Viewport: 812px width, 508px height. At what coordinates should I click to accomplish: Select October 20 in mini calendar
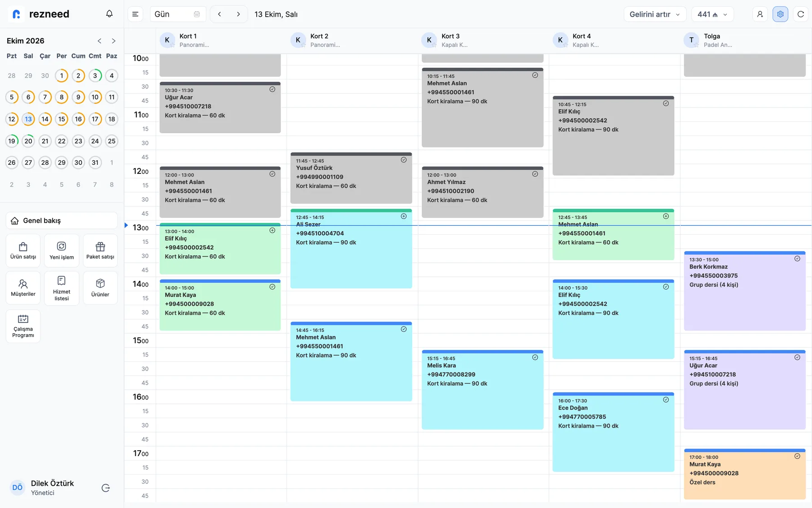[x=28, y=141]
